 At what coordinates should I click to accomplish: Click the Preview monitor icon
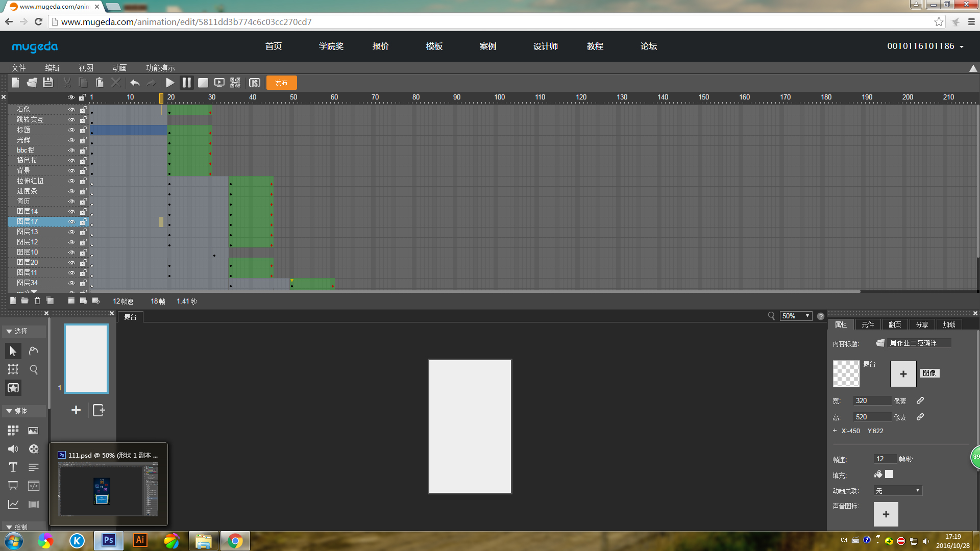click(219, 83)
